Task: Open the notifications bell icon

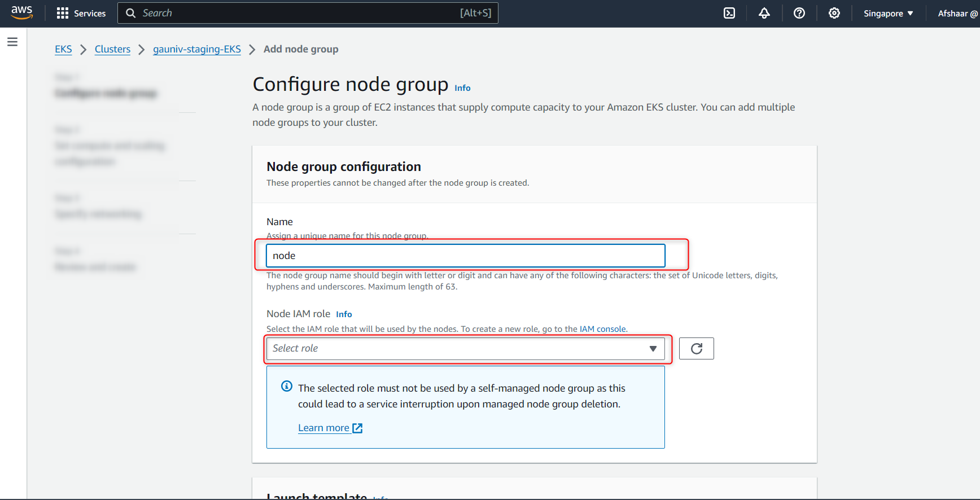Action: pos(764,13)
